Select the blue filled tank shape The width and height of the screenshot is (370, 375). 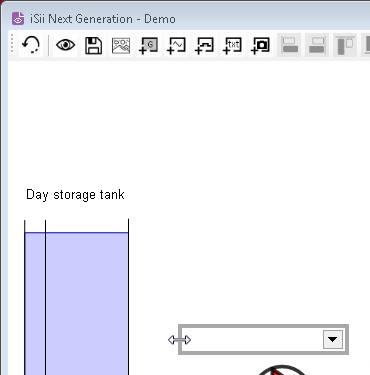(x=76, y=302)
